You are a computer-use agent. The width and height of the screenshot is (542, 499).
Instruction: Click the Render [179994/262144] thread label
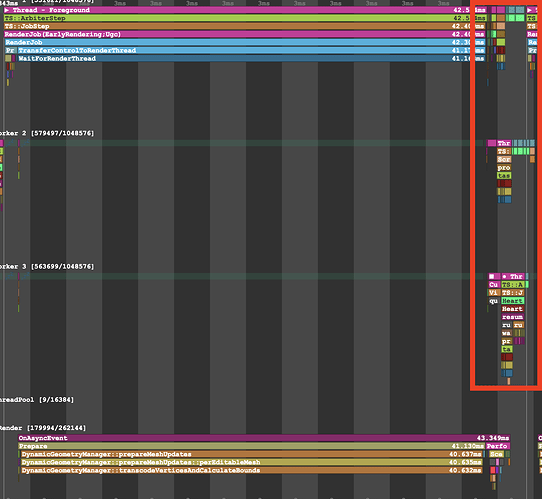pyautogui.click(x=42, y=428)
